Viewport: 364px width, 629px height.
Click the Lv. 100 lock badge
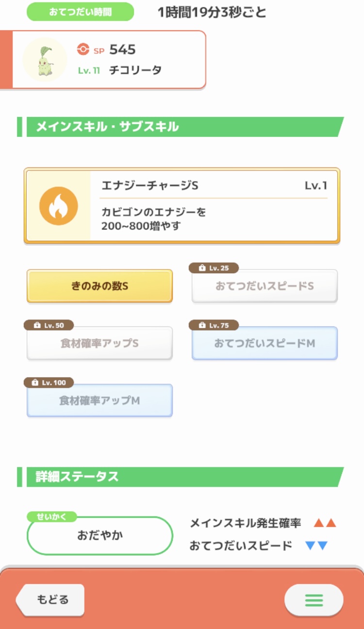(49, 383)
